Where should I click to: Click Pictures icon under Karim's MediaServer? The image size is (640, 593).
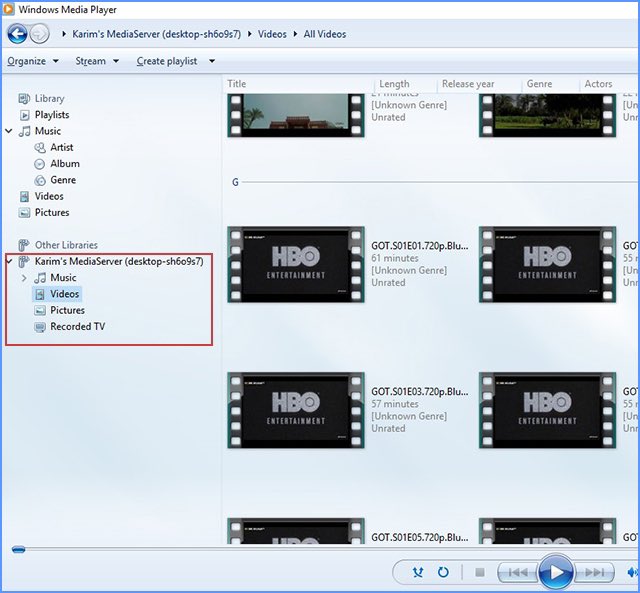pos(40,311)
